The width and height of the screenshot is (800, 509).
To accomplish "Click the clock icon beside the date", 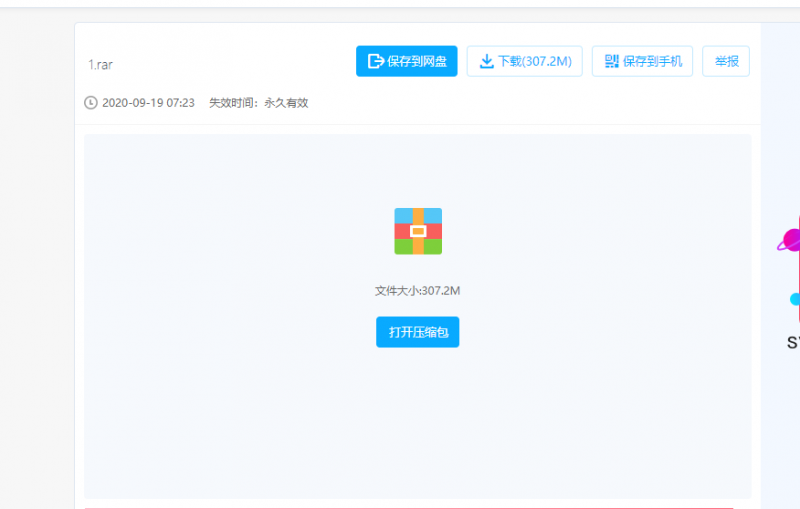I will [91, 103].
